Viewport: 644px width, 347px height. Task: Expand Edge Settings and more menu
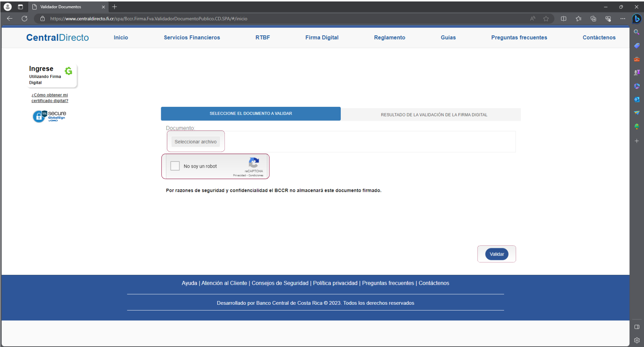pyautogui.click(x=622, y=19)
